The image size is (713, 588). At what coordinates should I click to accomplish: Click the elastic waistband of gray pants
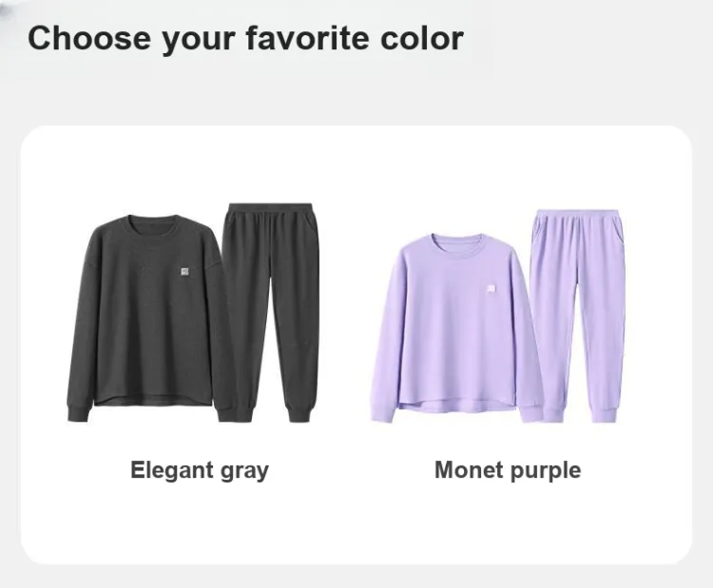pos(270,209)
